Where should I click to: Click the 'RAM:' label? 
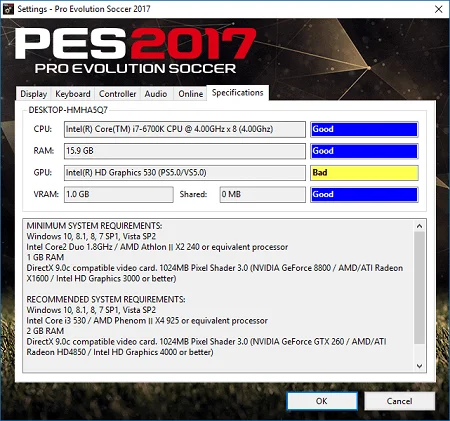coord(44,151)
